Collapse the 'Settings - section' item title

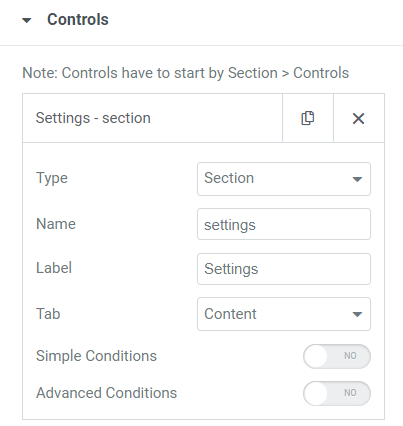[93, 118]
